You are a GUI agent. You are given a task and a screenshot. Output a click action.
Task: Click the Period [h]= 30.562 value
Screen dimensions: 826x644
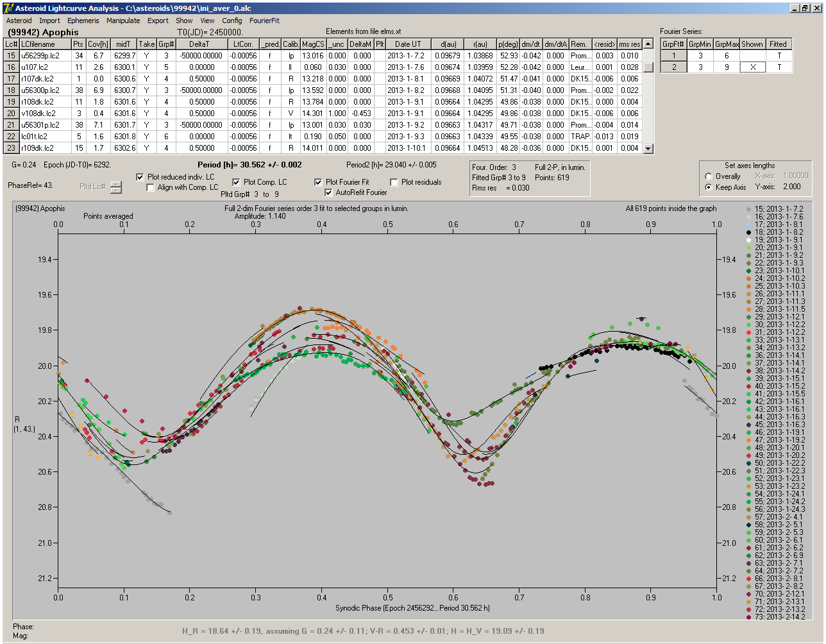pos(249,165)
